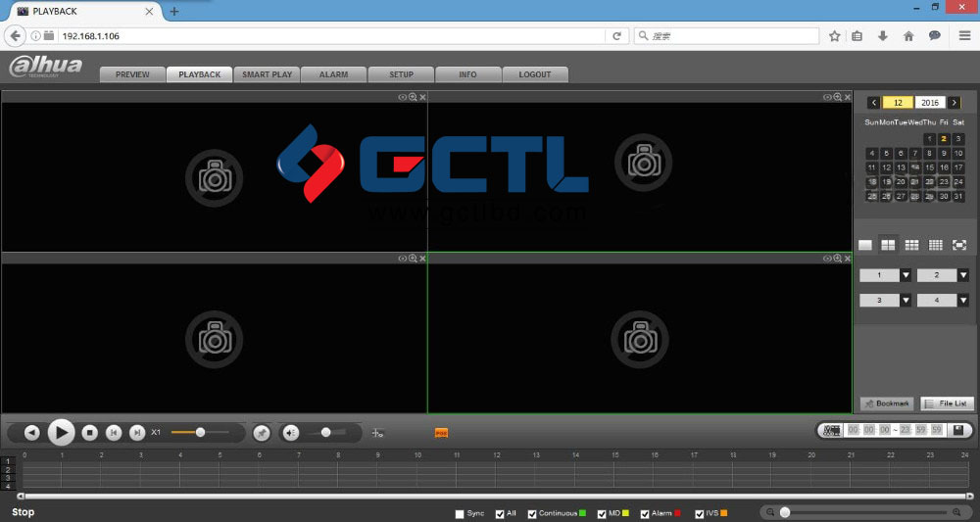980x522 pixels.
Task: Uncheck the All record type checkbox
Action: pos(500,514)
